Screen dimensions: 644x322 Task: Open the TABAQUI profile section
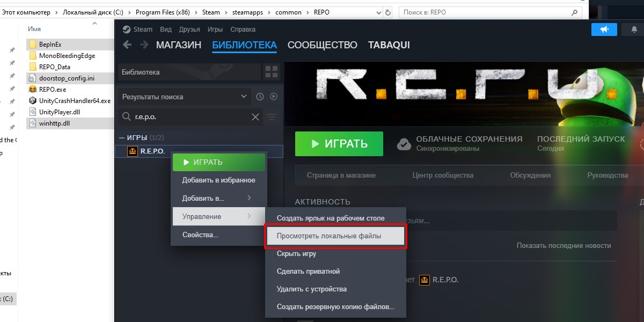pos(389,45)
